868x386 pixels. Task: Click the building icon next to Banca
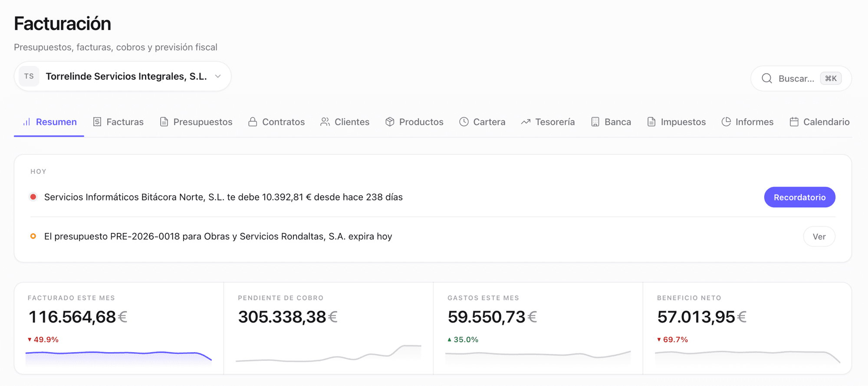[x=595, y=122]
